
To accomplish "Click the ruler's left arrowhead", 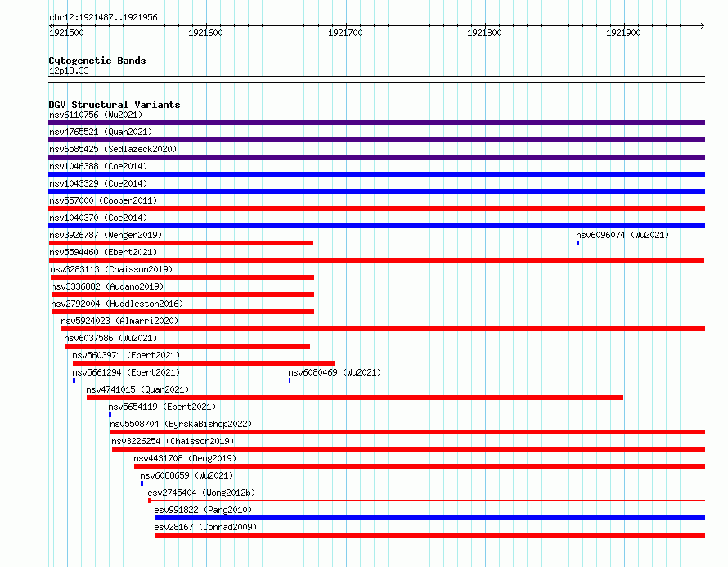I will click(x=51, y=25).
